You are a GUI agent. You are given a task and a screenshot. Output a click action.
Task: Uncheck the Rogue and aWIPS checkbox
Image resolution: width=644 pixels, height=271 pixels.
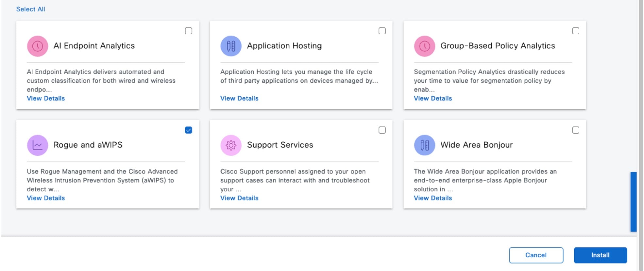coord(188,130)
